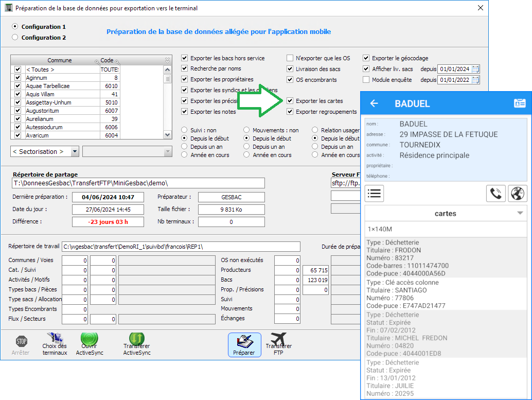Screen dimensions: 532x400
Task: Click the Transférer FTP airplane icon
Action: [278, 340]
